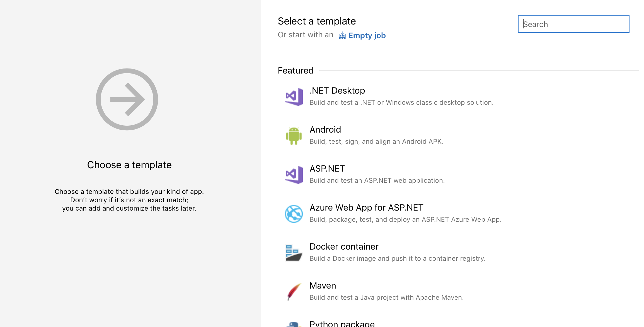This screenshot has height=327, width=644.
Task: Click 'Build and test a .NET or Windows classic desktop solution.'
Action: (x=401, y=103)
